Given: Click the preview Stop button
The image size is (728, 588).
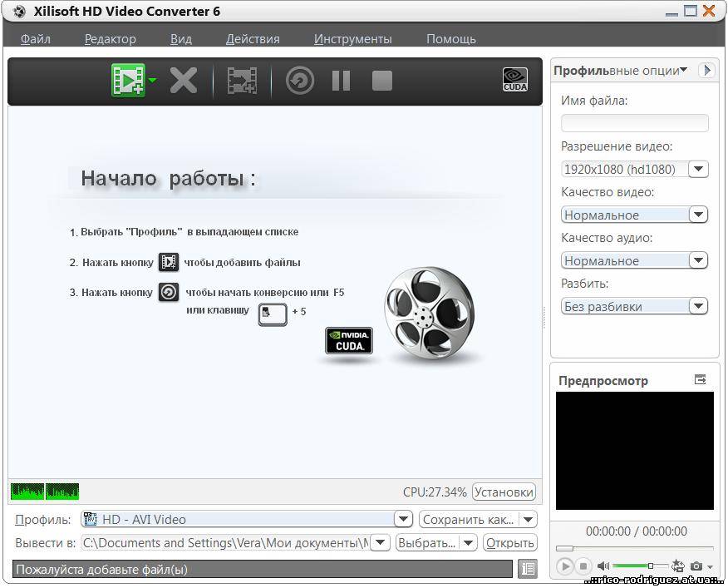Looking at the screenshot, I should click(x=583, y=566).
